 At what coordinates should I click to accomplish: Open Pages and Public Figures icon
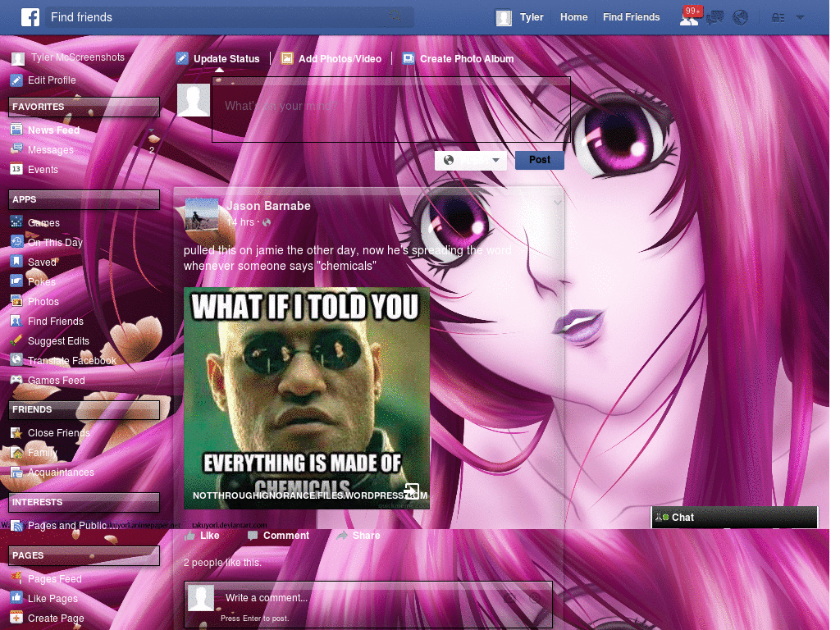click(x=16, y=526)
